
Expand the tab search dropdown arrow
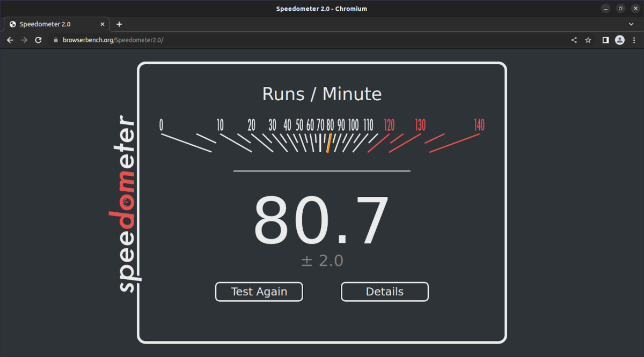click(x=632, y=24)
